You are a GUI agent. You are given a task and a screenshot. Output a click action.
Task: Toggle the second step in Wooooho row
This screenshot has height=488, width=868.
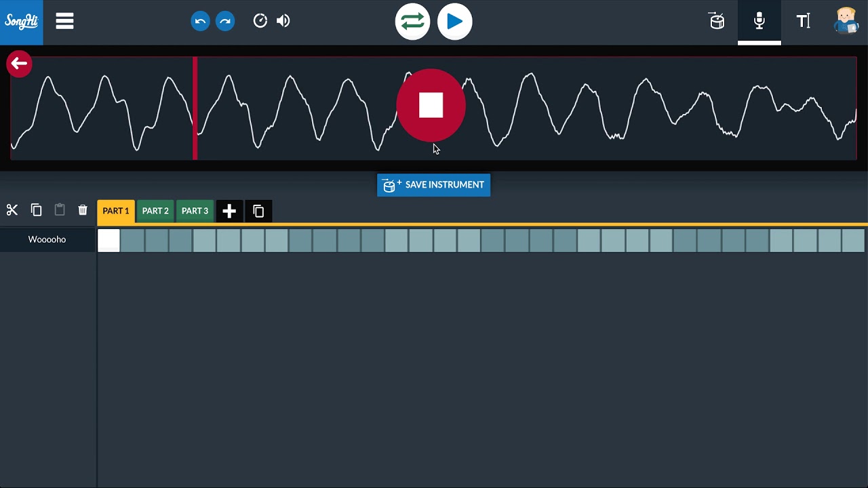[132, 241]
